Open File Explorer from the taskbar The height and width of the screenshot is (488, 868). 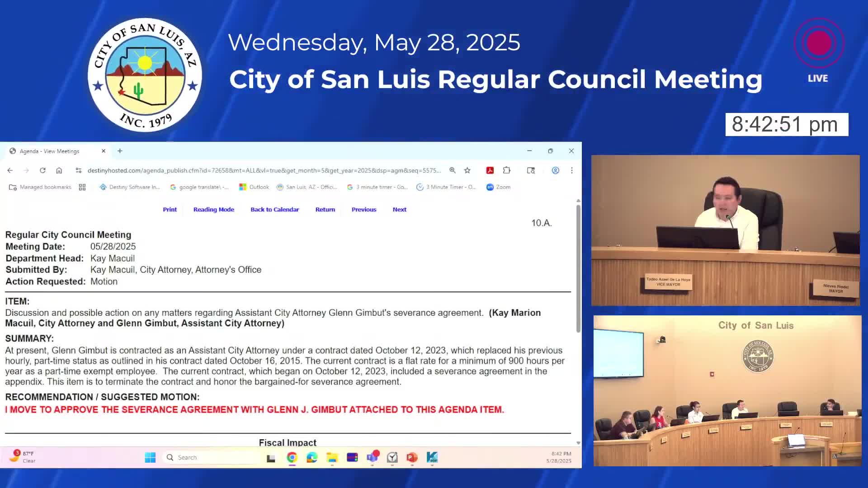(x=332, y=457)
